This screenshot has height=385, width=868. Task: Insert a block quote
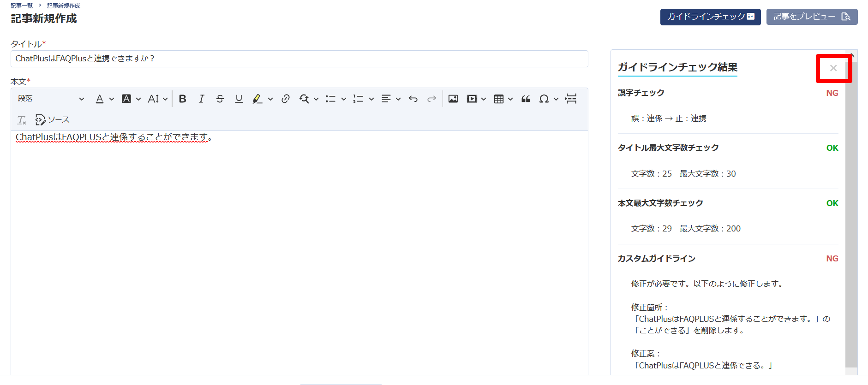coord(526,99)
